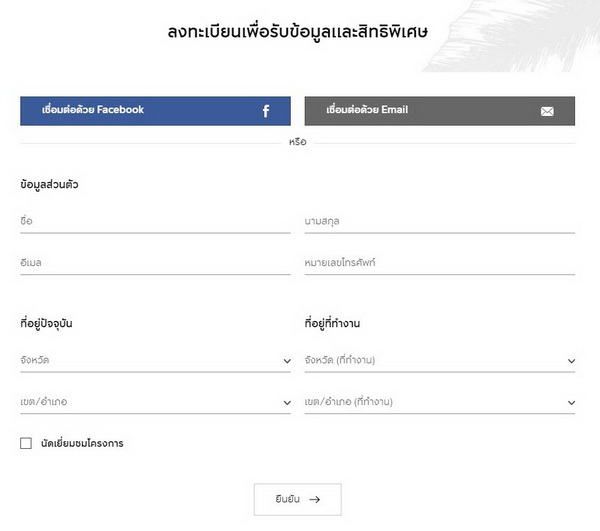Click the chevron on เขต/อำเภอ (ที่ทำงาน)
600x531 pixels.
tap(571, 403)
